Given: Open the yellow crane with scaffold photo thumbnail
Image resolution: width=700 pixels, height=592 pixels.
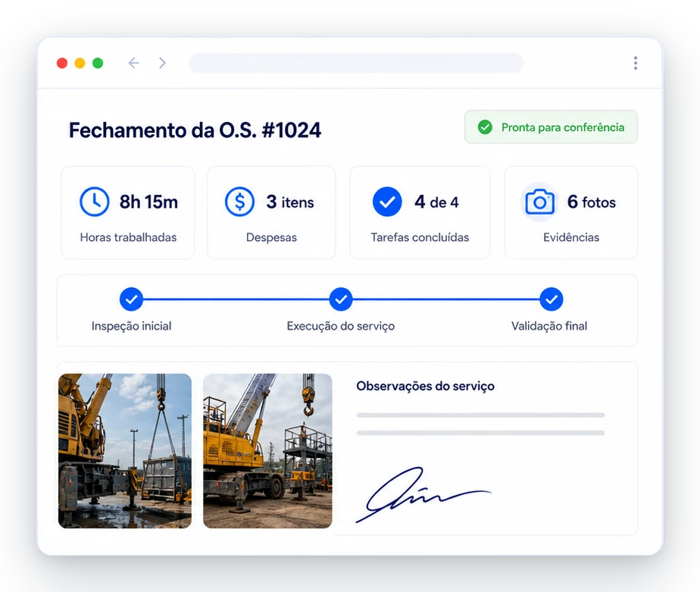Looking at the screenshot, I should click(267, 451).
